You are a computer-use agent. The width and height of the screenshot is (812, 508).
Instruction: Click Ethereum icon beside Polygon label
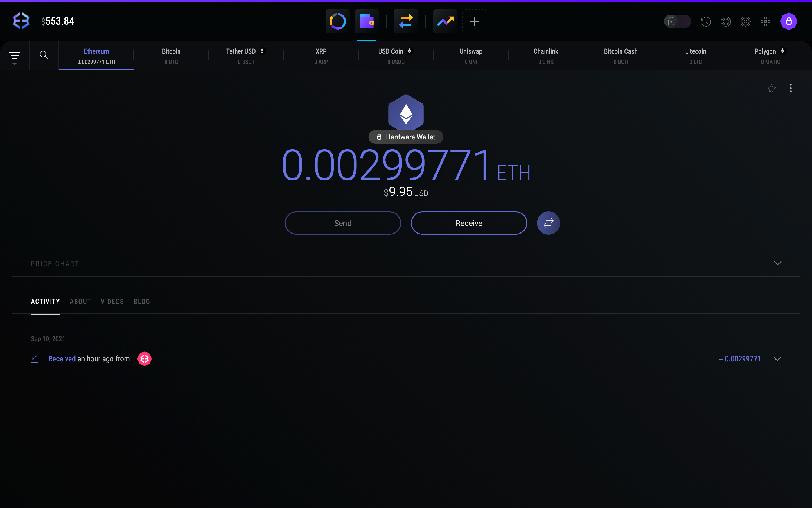pyautogui.click(x=782, y=51)
